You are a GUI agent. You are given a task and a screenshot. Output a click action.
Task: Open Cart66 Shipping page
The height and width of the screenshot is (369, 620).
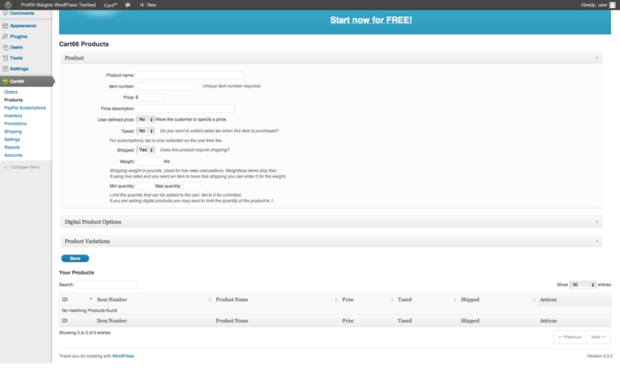pos(13,131)
